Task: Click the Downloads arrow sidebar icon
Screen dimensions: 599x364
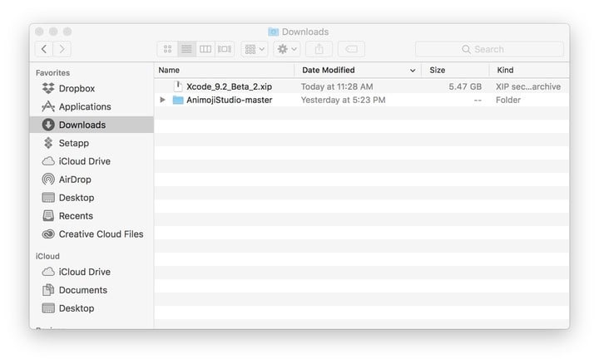Action: point(48,125)
